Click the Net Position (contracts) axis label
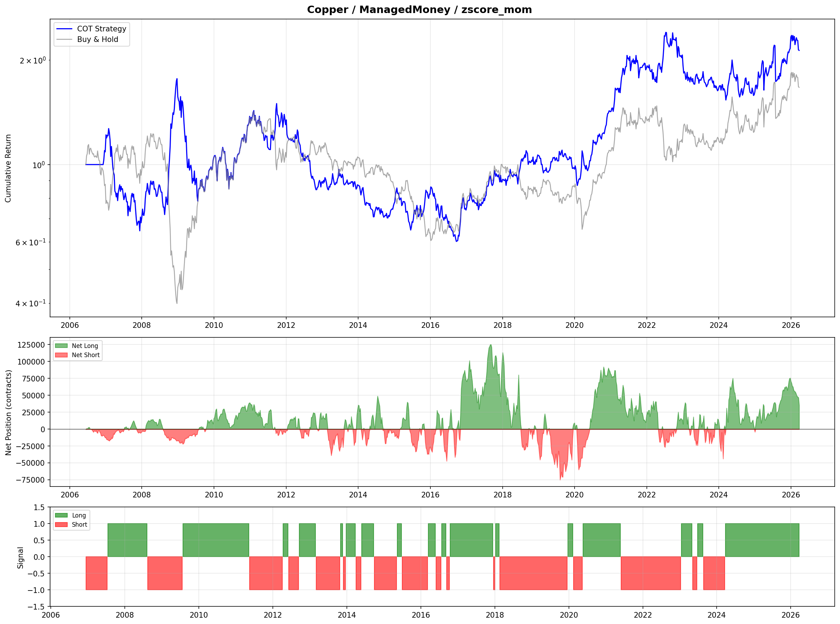This screenshot has width=840, height=624. coord(8,412)
